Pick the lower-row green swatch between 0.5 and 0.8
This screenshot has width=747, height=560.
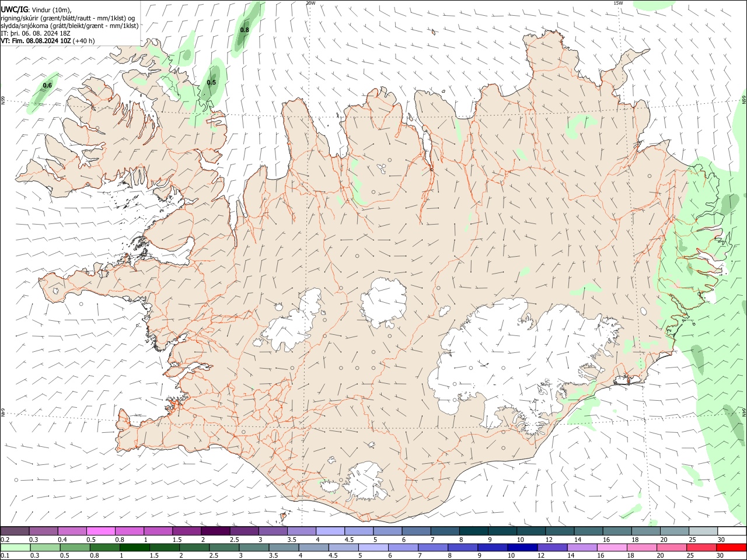tap(75, 547)
